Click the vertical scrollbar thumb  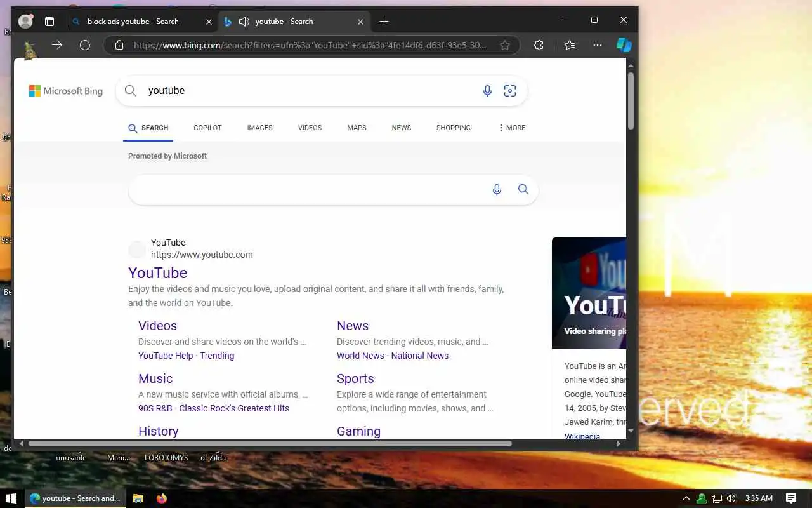(631, 100)
